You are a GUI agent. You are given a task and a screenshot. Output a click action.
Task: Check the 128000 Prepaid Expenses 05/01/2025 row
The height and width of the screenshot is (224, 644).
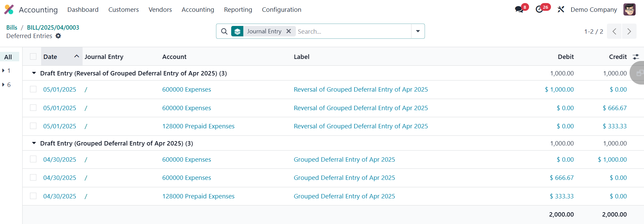point(33,126)
